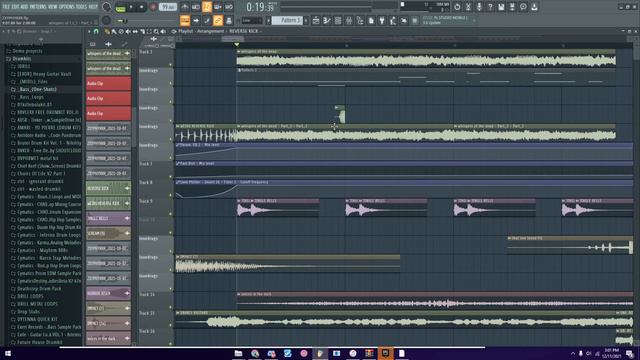
Task: Open the EDIT menu
Action: 16,7
